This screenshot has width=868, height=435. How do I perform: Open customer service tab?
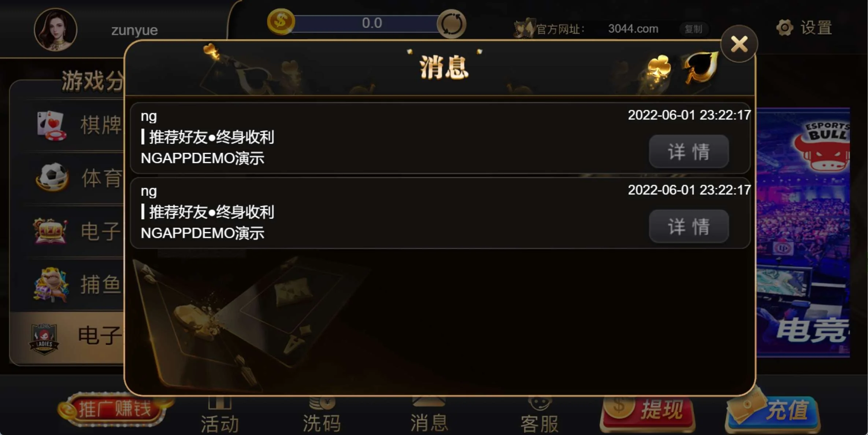click(539, 416)
